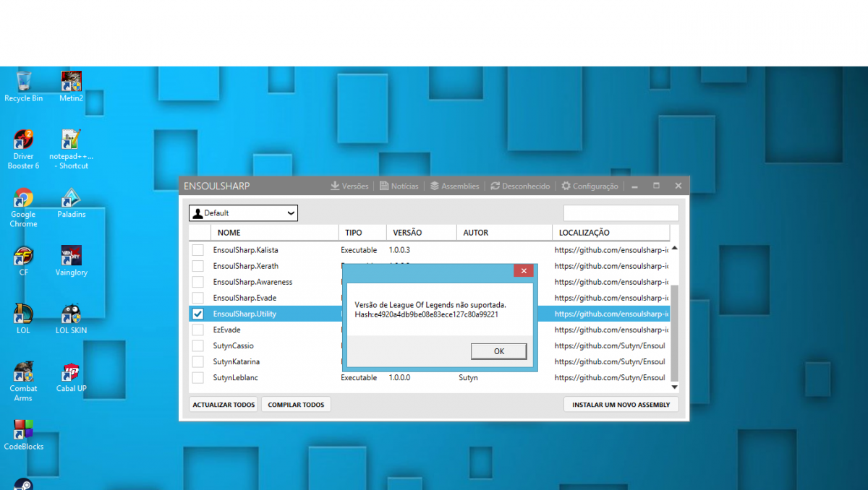Sort by the VERSÃO column header
Screen dimensions: 868x490
click(420, 233)
